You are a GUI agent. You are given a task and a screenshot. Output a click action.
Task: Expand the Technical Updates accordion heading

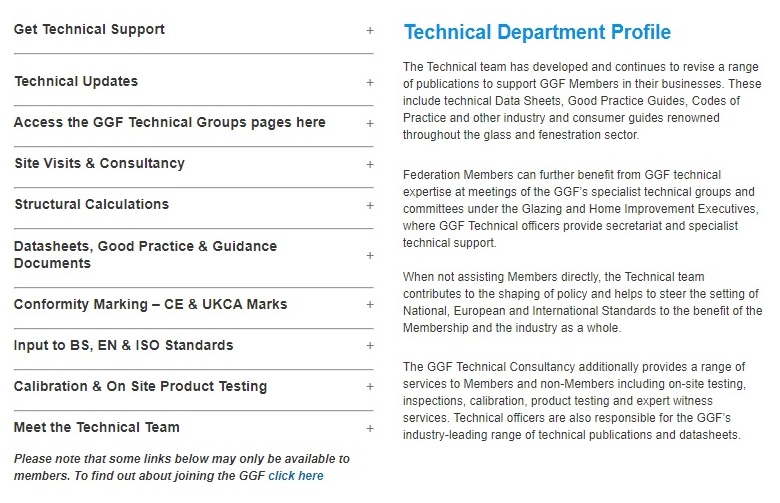[76, 82]
